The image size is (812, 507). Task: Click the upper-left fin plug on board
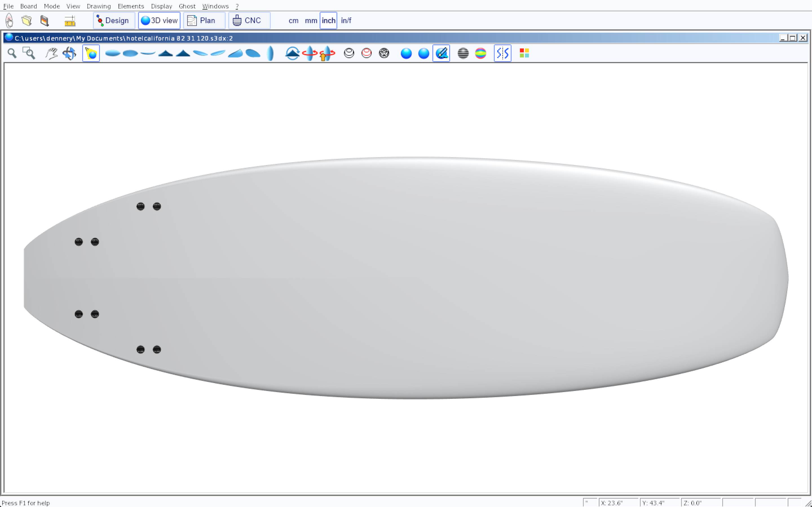click(x=141, y=206)
